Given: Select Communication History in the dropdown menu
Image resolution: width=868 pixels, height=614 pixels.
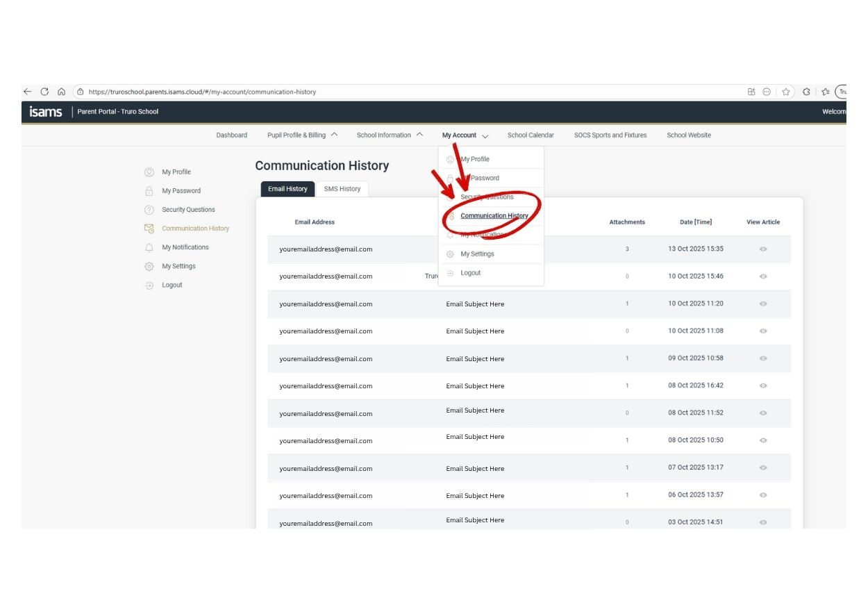Looking at the screenshot, I should 494,216.
